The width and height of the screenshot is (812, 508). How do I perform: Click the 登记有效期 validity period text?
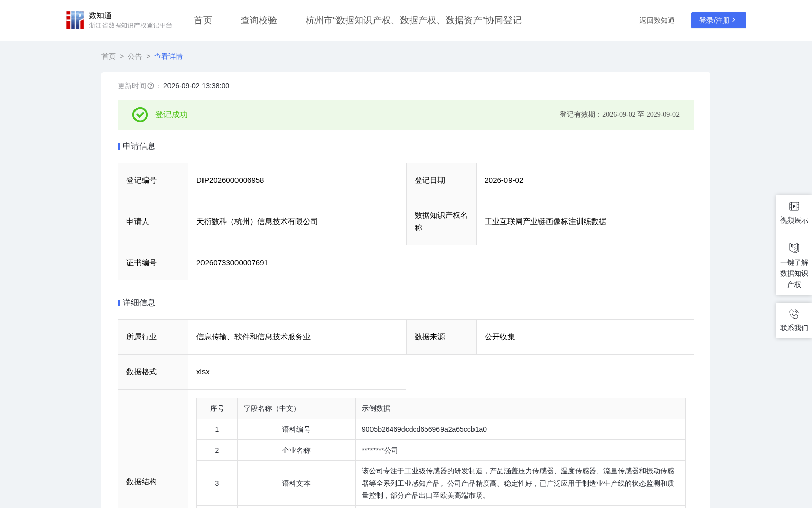click(x=620, y=115)
